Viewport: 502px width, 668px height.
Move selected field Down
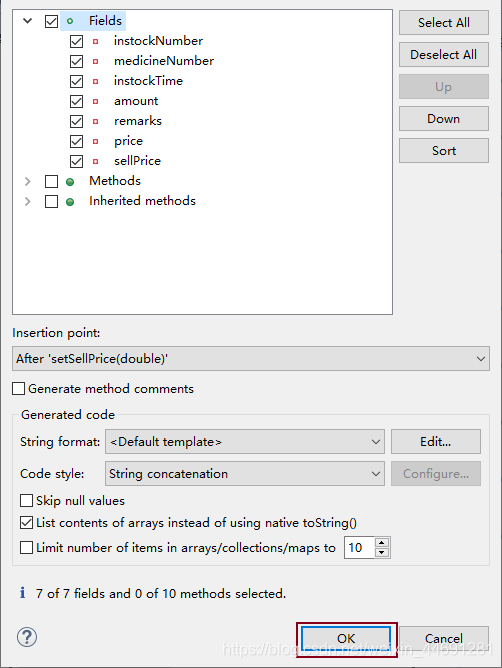tap(444, 118)
